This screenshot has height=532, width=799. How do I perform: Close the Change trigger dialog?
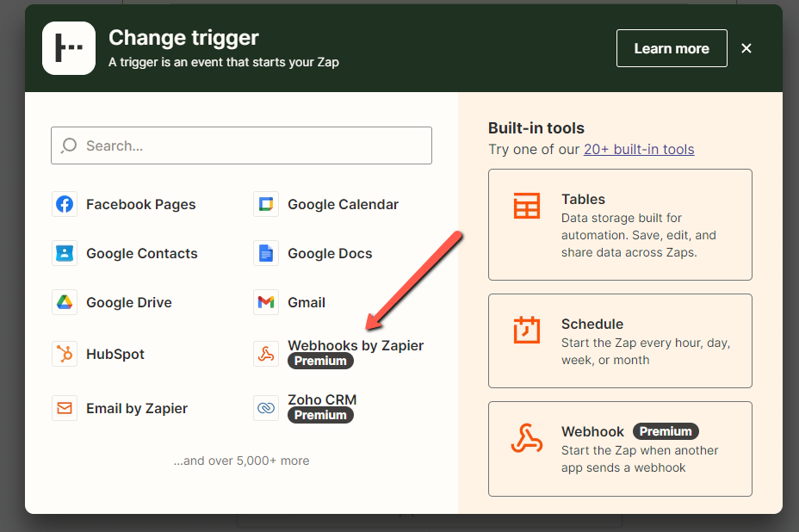(x=746, y=48)
